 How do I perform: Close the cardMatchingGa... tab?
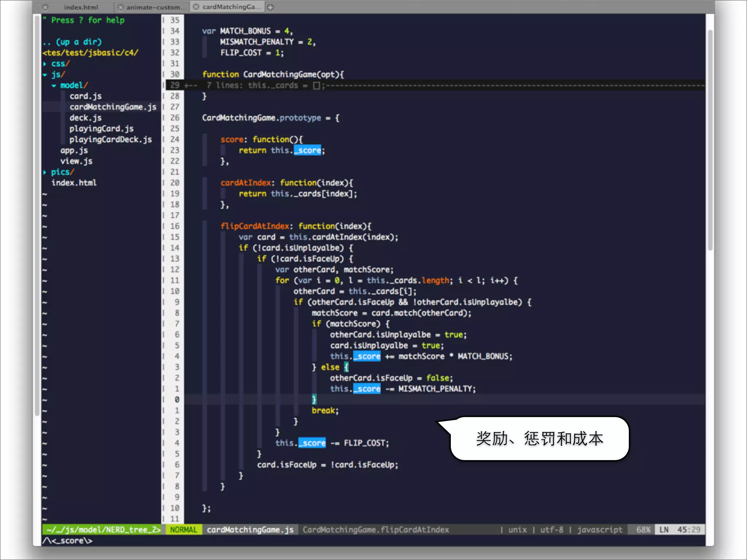click(x=196, y=7)
